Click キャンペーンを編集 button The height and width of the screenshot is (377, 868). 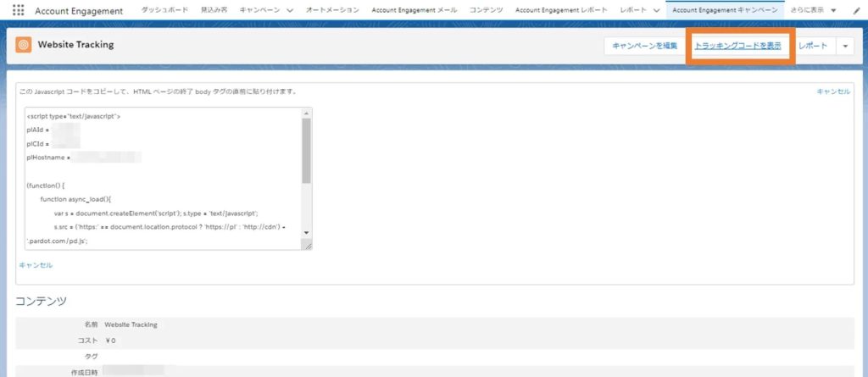click(644, 46)
